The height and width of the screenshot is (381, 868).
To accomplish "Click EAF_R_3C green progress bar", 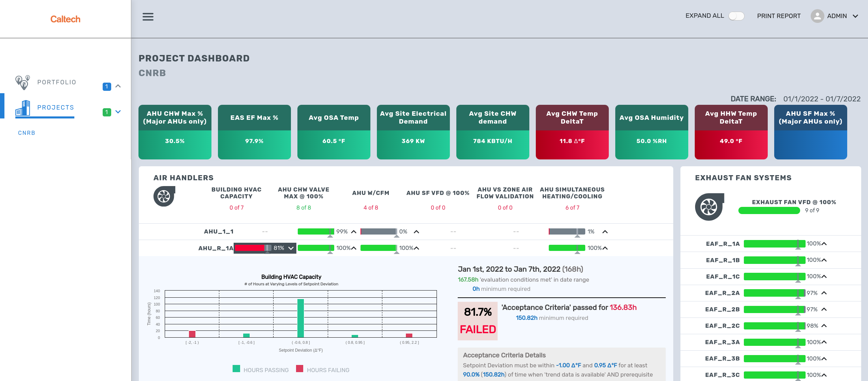I will [775, 375].
